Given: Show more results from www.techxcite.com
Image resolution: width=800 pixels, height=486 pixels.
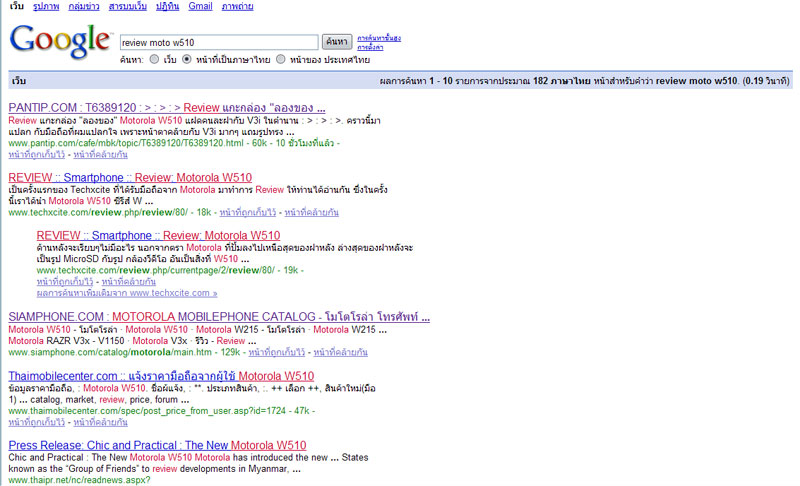Looking at the screenshot, I should (127, 293).
